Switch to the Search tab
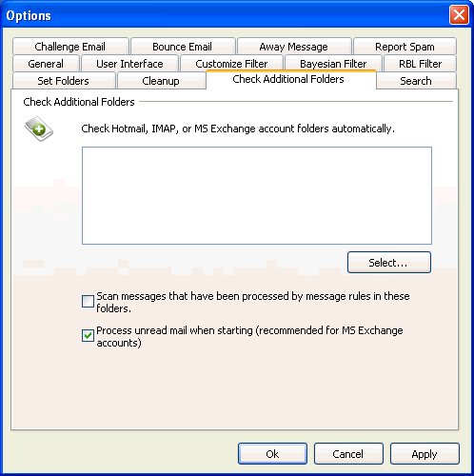 [416, 81]
